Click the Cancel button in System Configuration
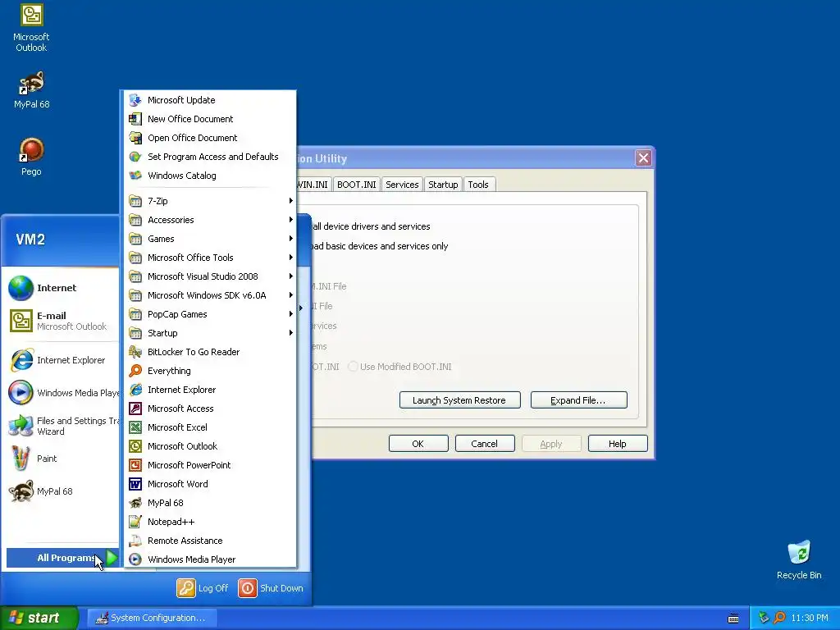 pyautogui.click(x=485, y=444)
